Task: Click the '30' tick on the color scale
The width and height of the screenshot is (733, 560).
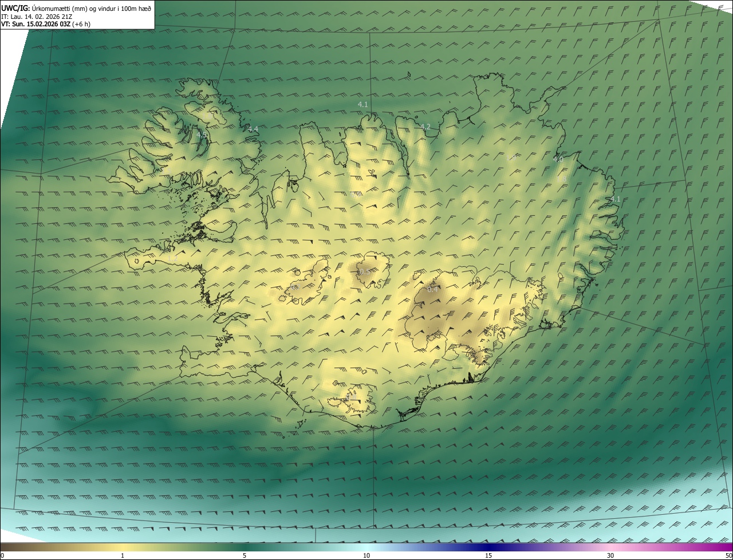Action: coord(610,555)
